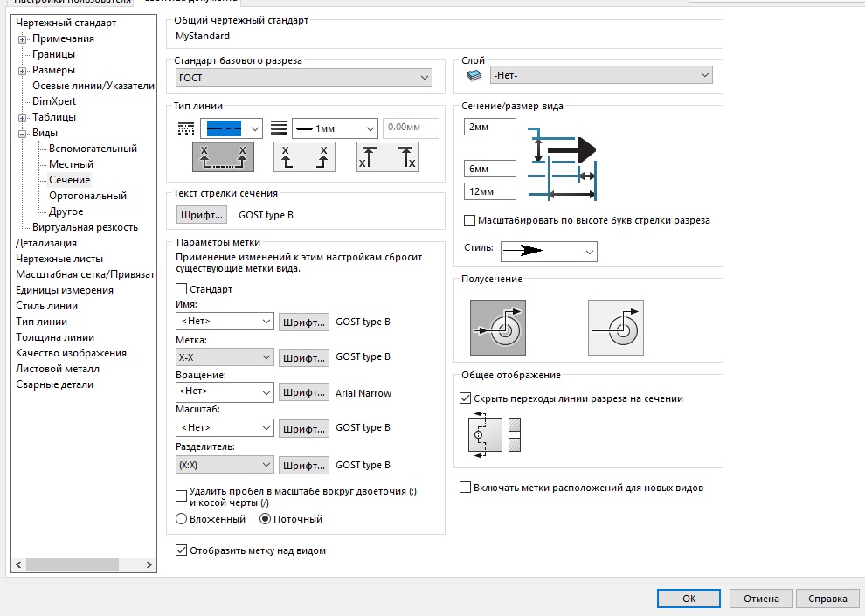
Task: Enable the Стандарт checkbox in label parameters
Action: point(182,289)
